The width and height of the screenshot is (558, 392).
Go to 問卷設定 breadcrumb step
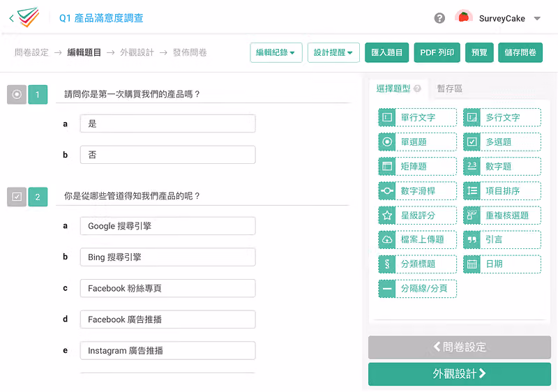[x=31, y=52]
